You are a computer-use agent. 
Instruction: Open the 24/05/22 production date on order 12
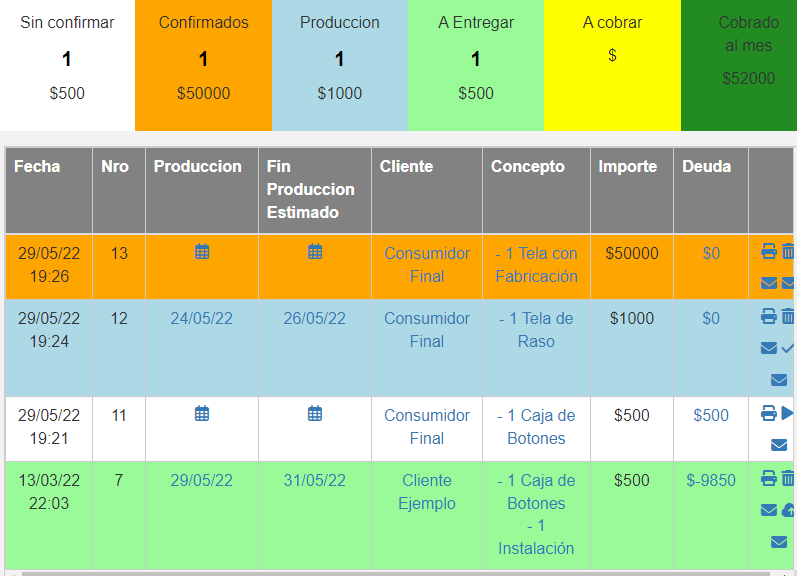[x=202, y=318]
